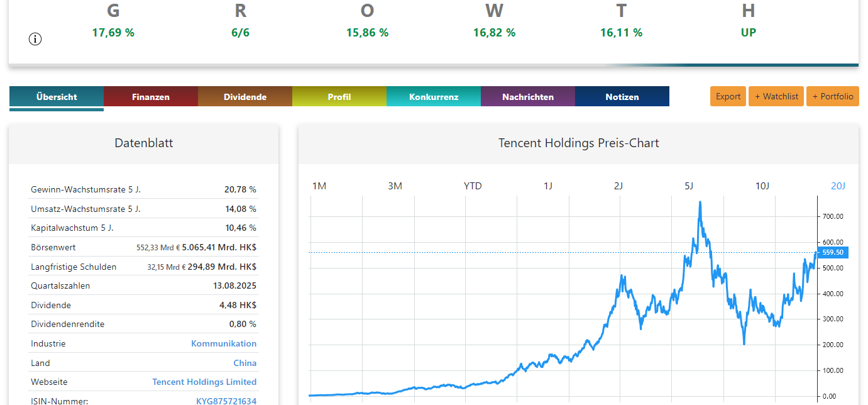Switch to the Übersicht tab

pyautogui.click(x=57, y=97)
